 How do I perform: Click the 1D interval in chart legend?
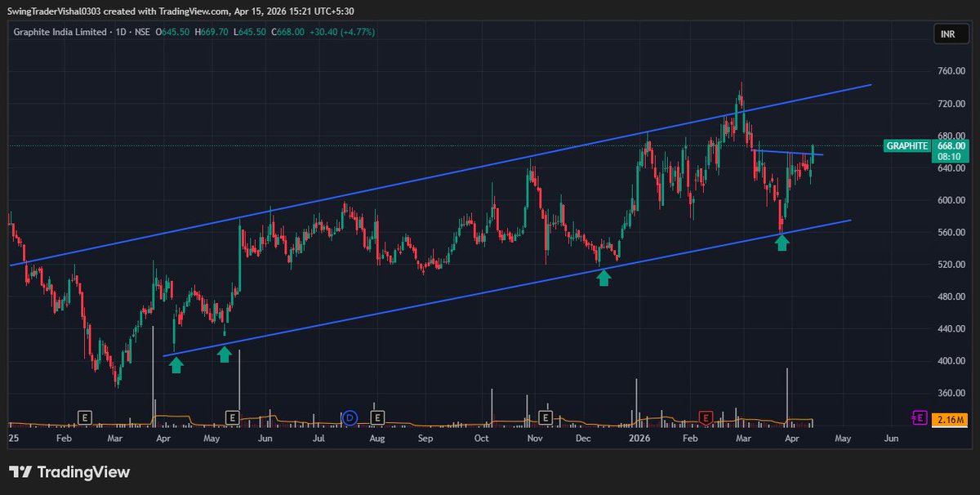[x=122, y=32]
